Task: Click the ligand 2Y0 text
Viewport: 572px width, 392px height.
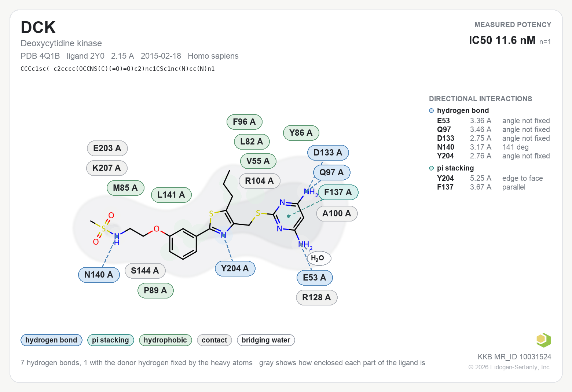Action: pyautogui.click(x=85, y=56)
